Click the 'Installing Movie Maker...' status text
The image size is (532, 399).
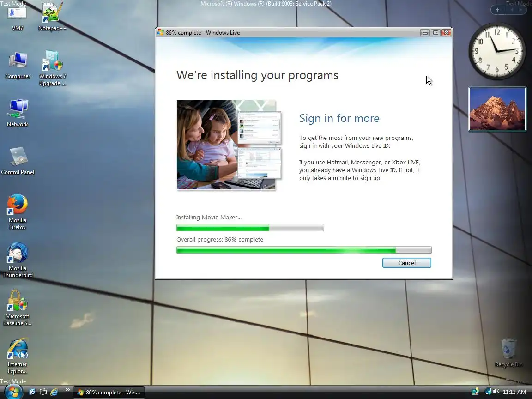(209, 217)
